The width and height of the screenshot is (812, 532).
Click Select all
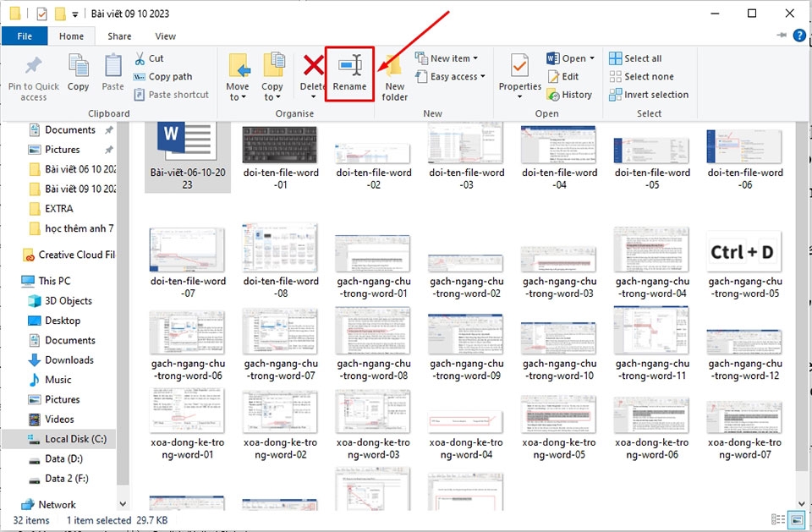[x=636, y=58]
